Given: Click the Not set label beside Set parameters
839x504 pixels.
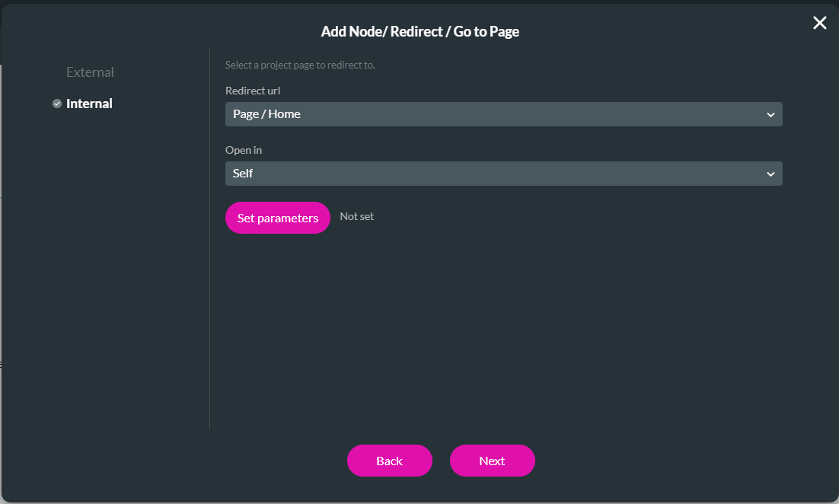Looking at the screenshot, I should click(x=356, y=216).
